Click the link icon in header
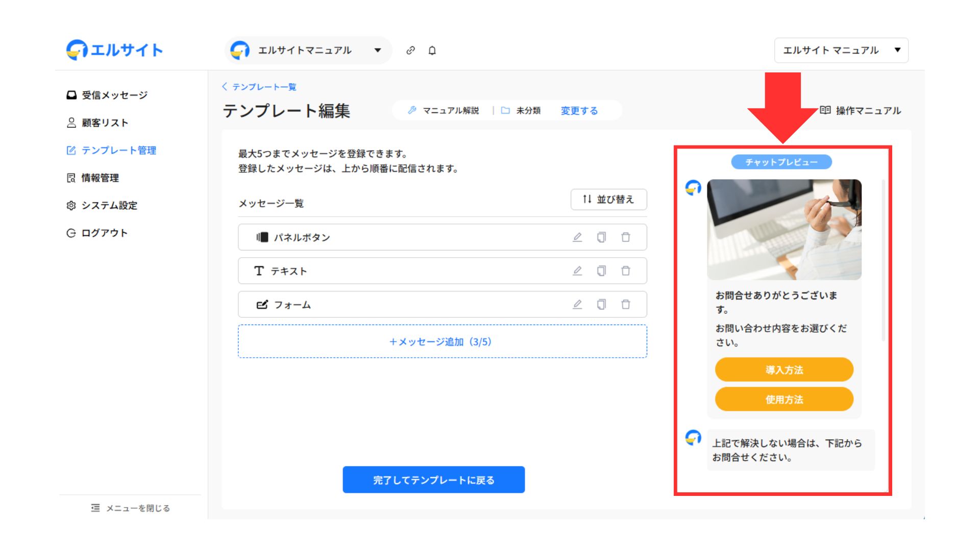980x551 pixels. coord(410,51)
